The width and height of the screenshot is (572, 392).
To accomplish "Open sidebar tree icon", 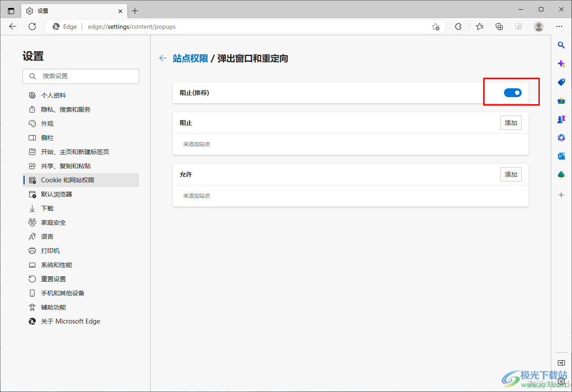I will point(561,175).
